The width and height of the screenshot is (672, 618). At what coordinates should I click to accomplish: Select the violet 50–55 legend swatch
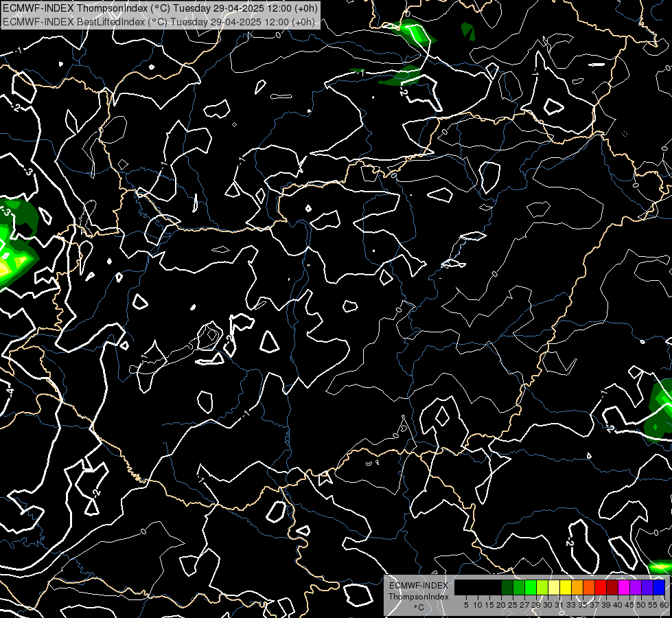[x=647, y=587]
